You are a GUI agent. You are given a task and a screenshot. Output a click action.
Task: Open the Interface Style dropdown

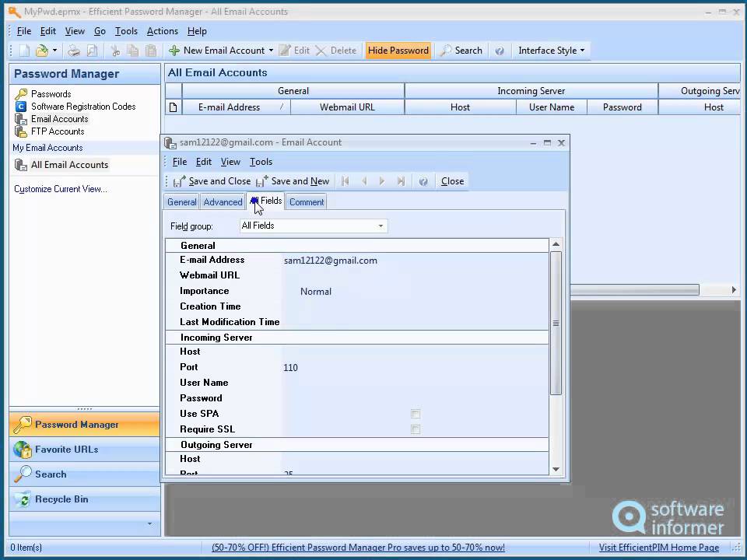coord(551,51)
